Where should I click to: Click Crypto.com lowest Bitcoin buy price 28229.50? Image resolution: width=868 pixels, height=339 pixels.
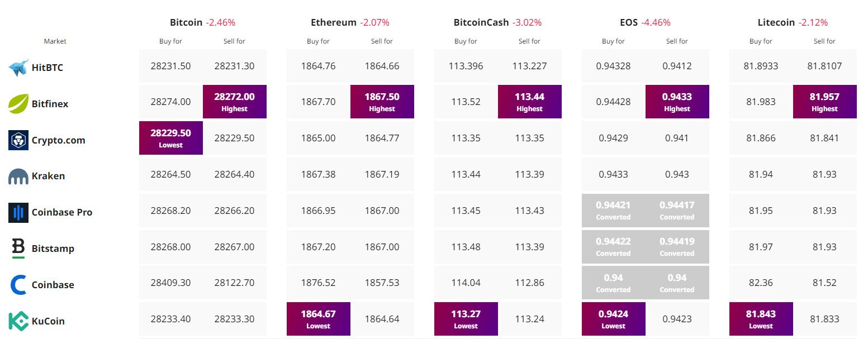[x=170, y=138]
